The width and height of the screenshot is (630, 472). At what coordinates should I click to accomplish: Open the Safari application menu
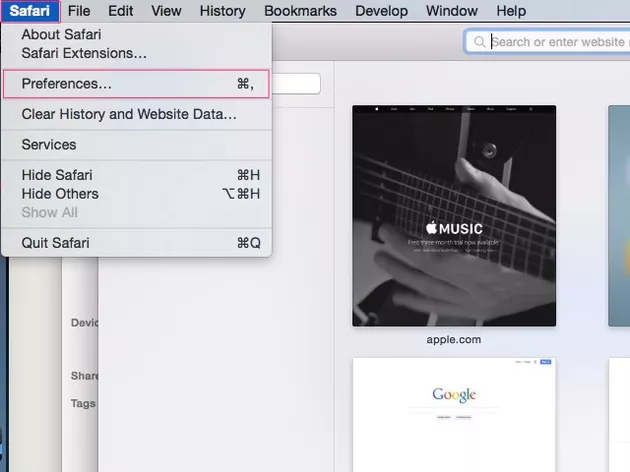click(x=30, y=11)
